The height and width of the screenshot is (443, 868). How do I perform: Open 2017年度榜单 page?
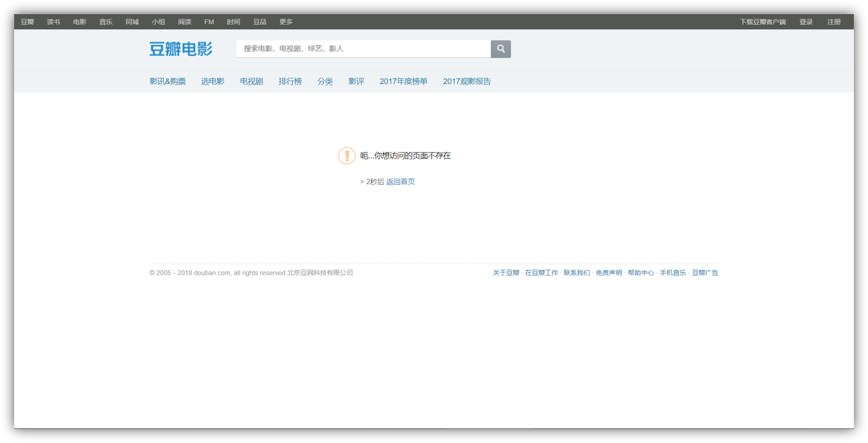click(x=403, y=81)
